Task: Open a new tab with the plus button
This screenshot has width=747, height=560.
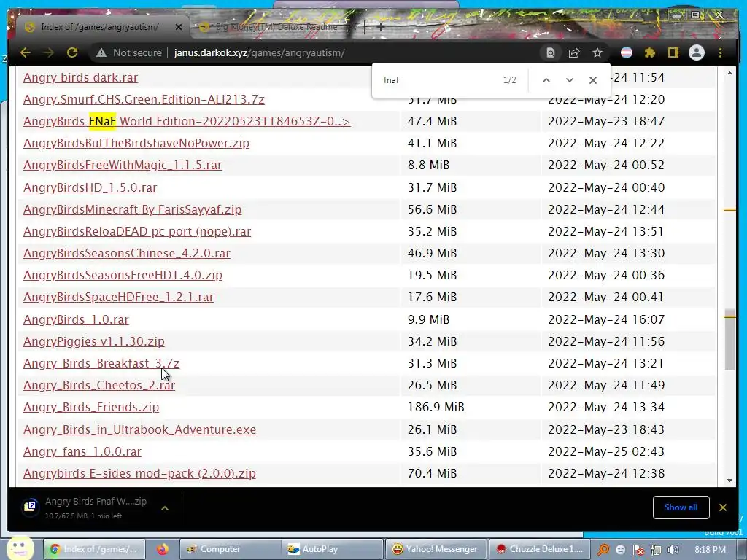Action: 380,27
